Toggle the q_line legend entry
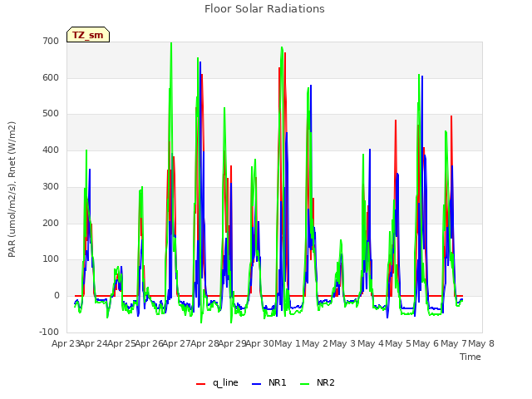The width and height of the screenshot is (532, 399). [x=217, y=382]
